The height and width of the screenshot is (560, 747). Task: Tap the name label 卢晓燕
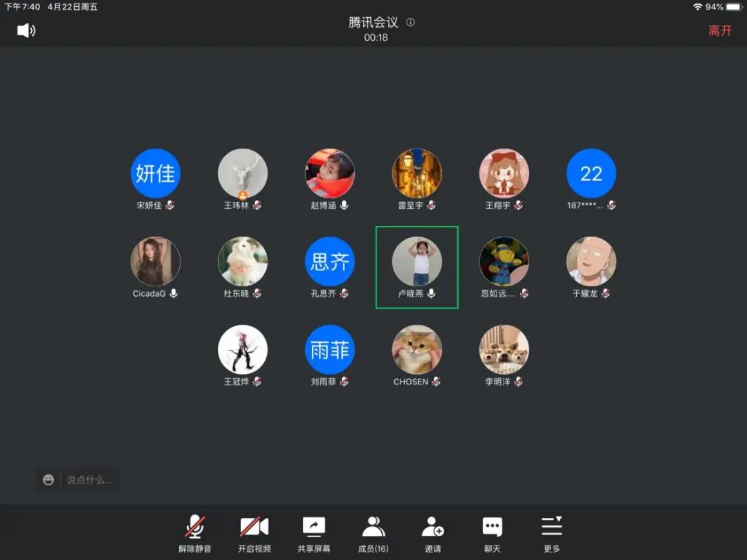pos(411,293)
